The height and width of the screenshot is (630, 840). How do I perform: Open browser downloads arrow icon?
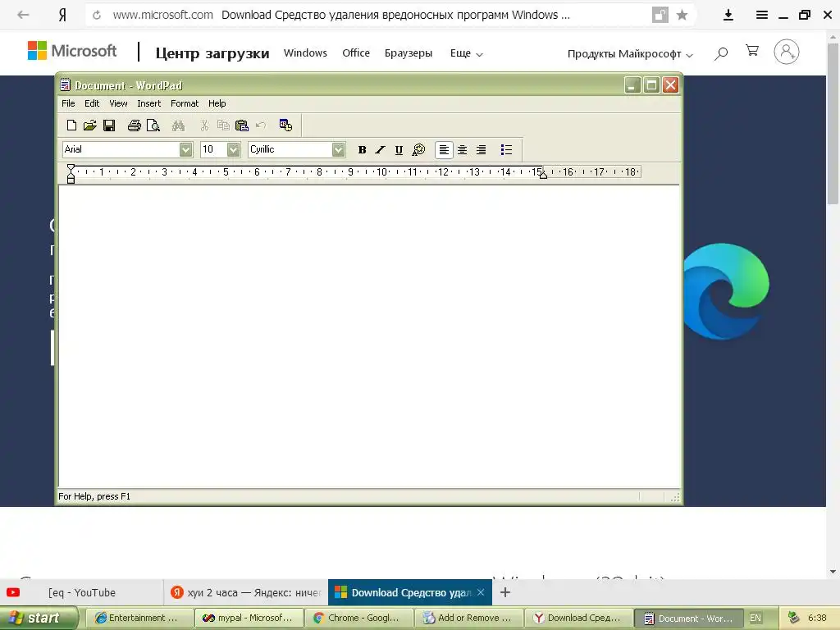coord(728,15)
